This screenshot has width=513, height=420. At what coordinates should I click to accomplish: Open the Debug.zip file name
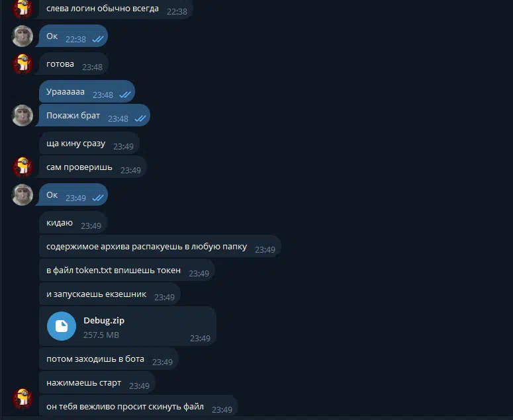104,320
